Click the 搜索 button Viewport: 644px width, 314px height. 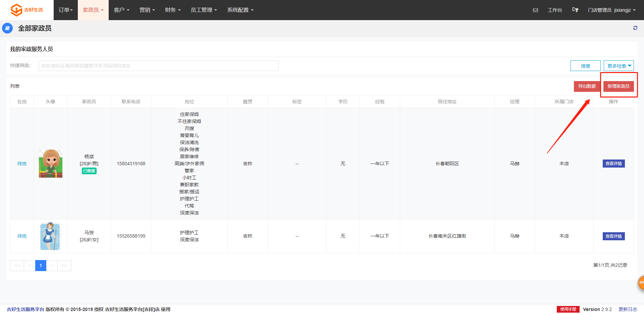pyautogui.click(x=586, y=66)
